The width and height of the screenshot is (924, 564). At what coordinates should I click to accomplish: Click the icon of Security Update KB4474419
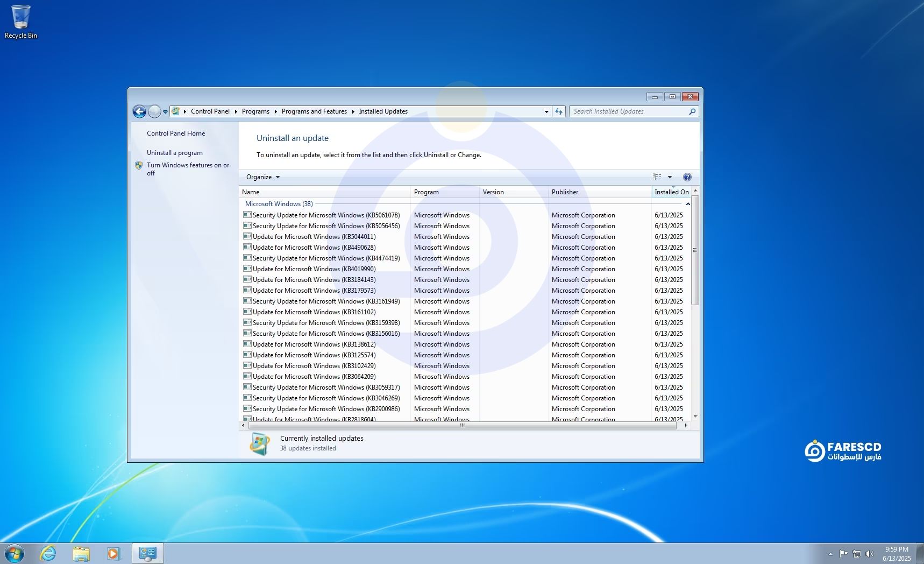point(247,258)
